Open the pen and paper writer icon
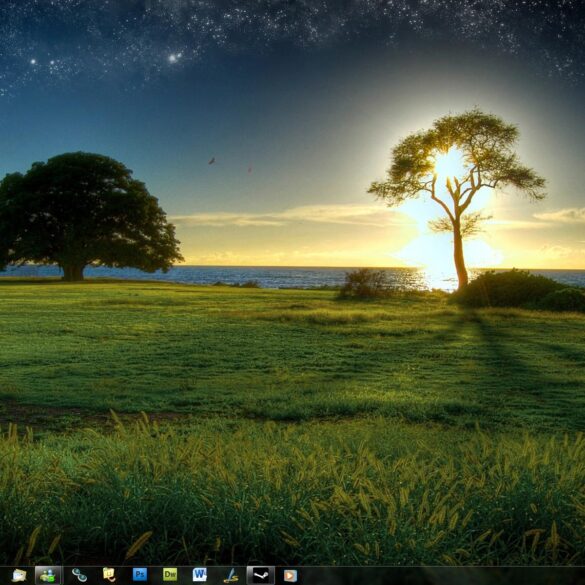Image resolution: width=585 pixels, height=585 pixels. (x=231, y=575)
